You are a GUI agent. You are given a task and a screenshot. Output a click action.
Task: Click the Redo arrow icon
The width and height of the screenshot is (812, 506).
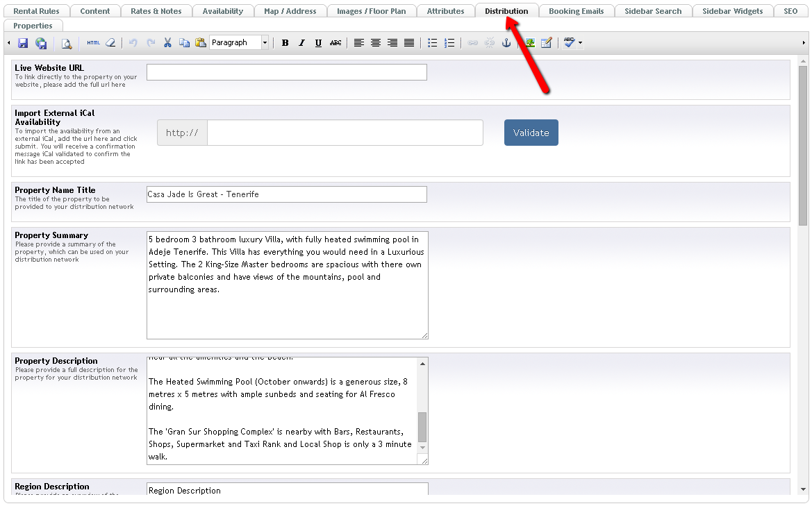[151, 43]
